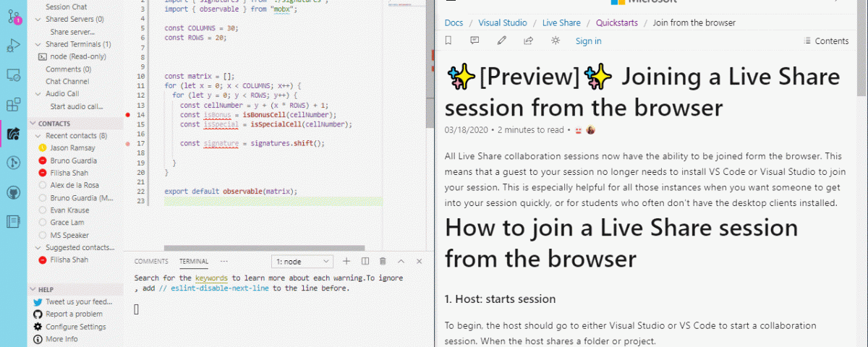This screenshot has height=347, width=868.
Task: Open the Run and Debug view
Action: (13, 46)
